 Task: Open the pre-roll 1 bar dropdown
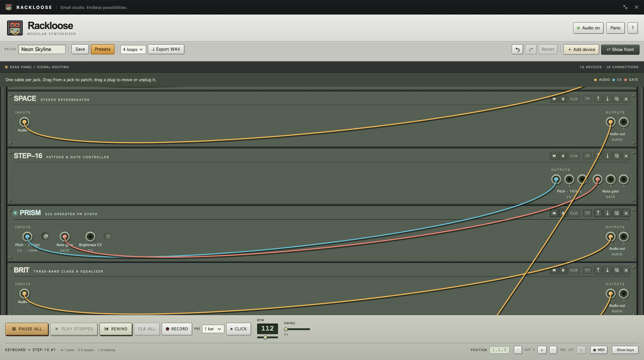point(213,329)
